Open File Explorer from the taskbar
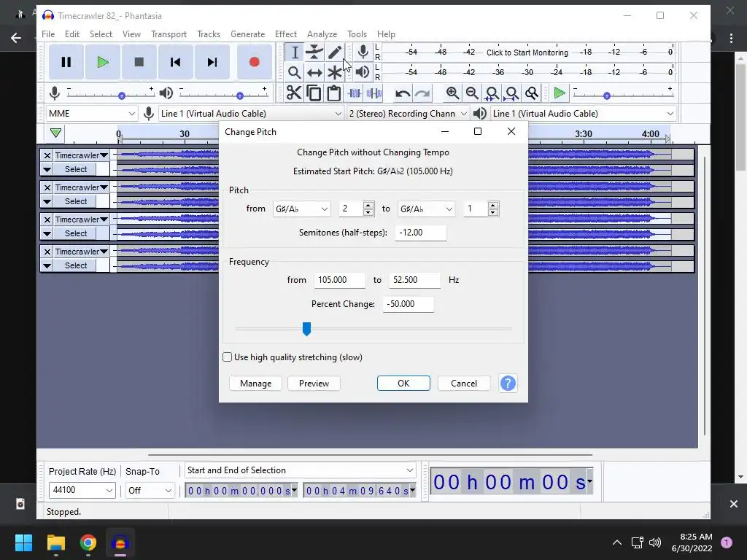The width and height of the screenshot is (747, 560). (55, 542)
